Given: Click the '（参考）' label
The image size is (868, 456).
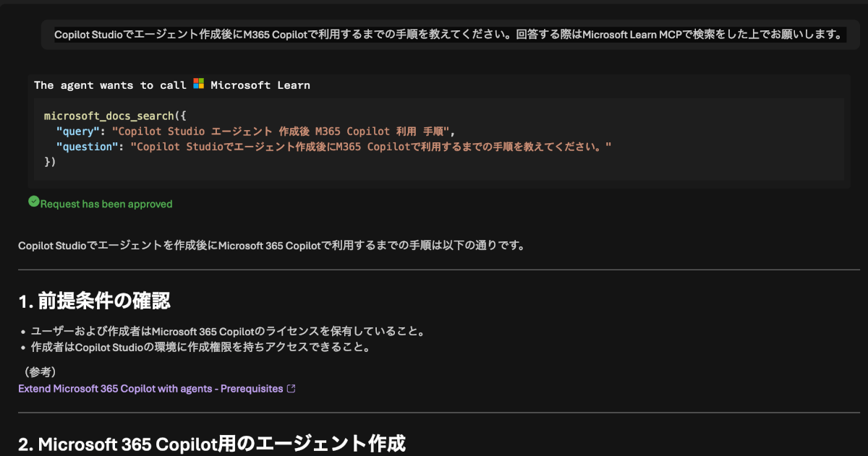Looking at the screenshot, I should [x=41, y=371].
